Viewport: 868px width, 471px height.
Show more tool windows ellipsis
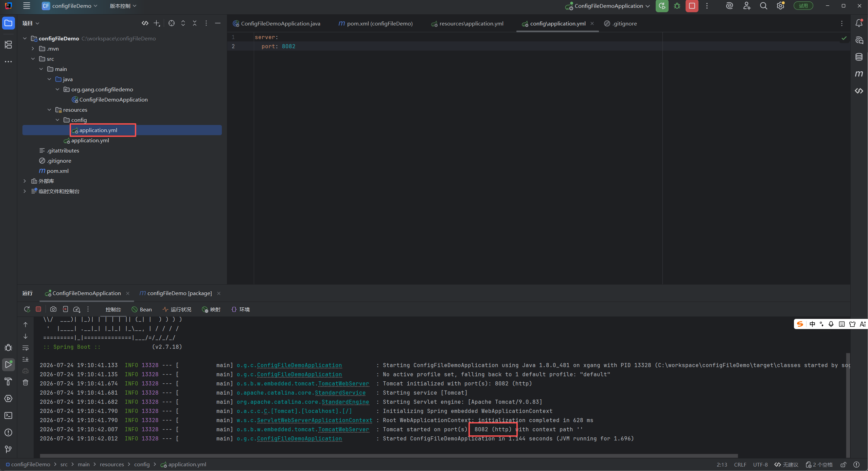[8, 62]
